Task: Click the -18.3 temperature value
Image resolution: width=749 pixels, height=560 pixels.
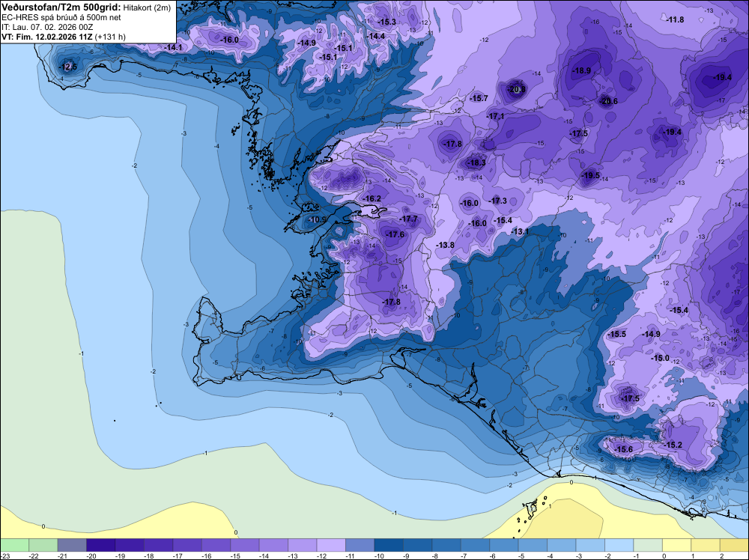Action: (x=476, y=162)
